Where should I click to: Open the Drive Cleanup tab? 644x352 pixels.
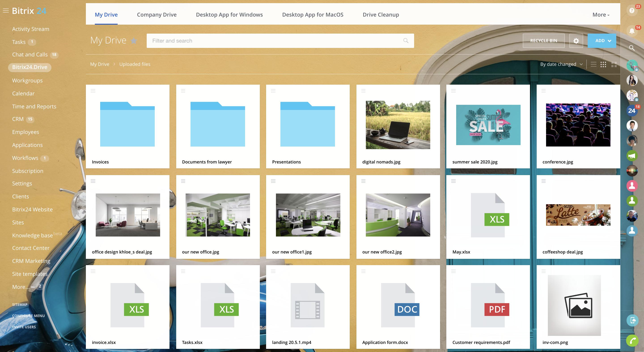[381, 15]
